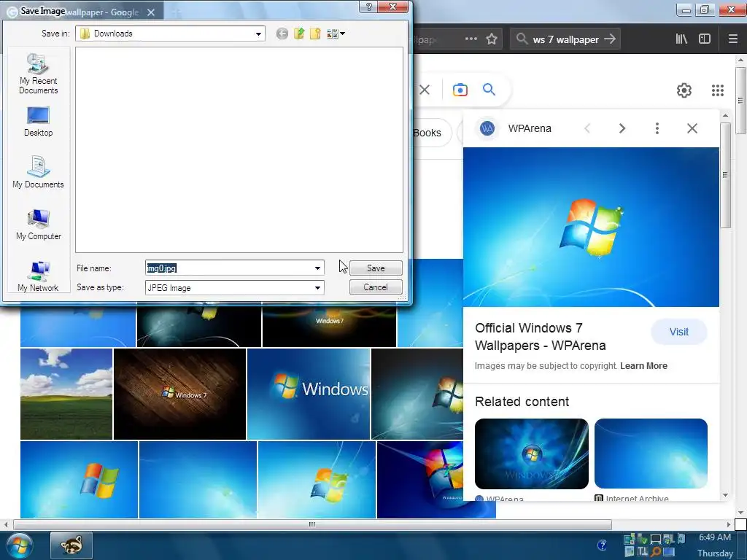Click the WPArena site logo in preview panel
This screenshot has width=747, height=560.
487,128
